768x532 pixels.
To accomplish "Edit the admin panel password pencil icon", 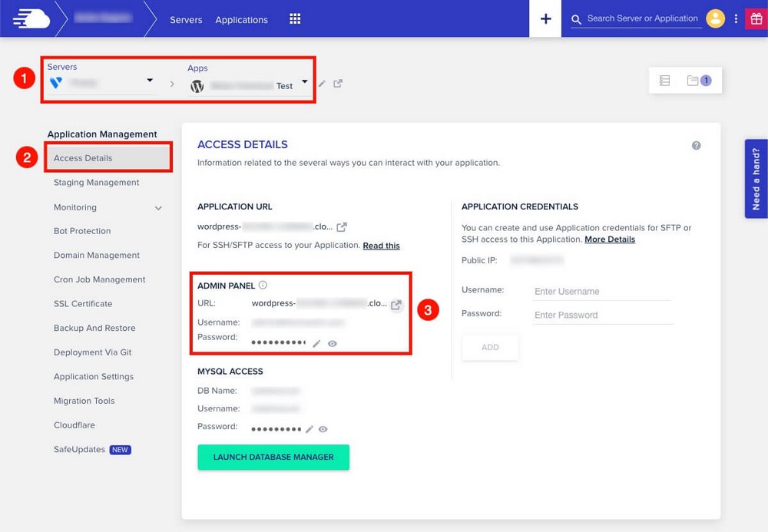I will tap(316, 344).
